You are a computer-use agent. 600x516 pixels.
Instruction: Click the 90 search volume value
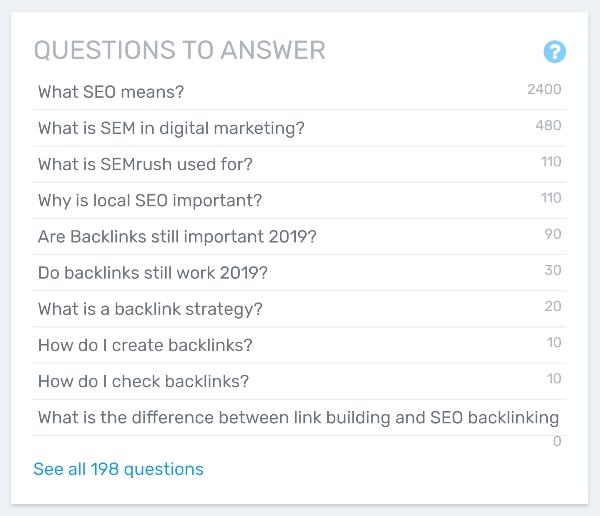coord(552,234)
